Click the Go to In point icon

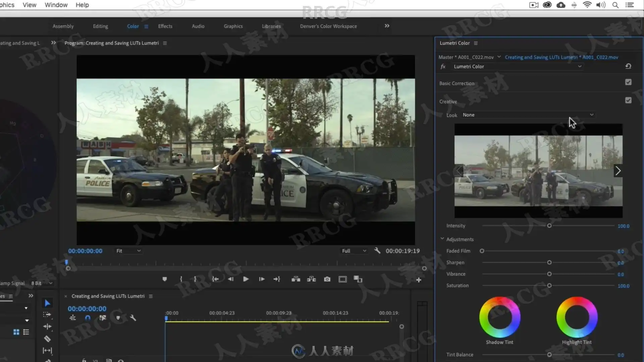pyautogui.click(x=215, y=279)
